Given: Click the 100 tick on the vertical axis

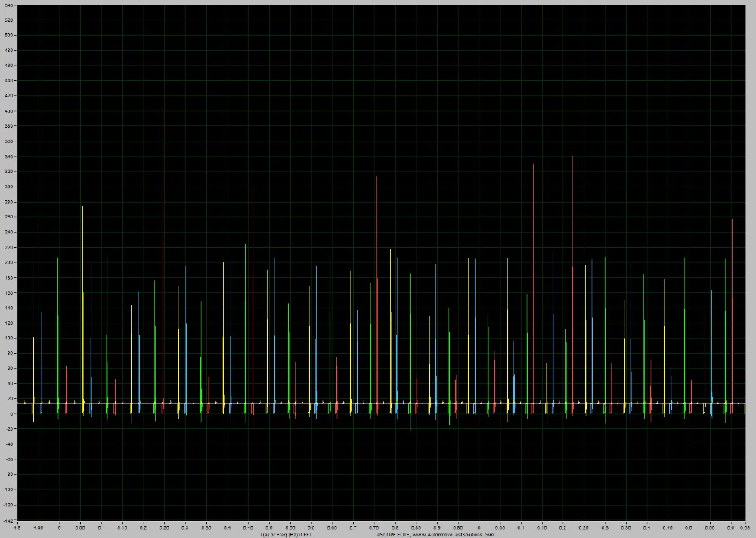Looking at the screenshot, I should 9,338.
